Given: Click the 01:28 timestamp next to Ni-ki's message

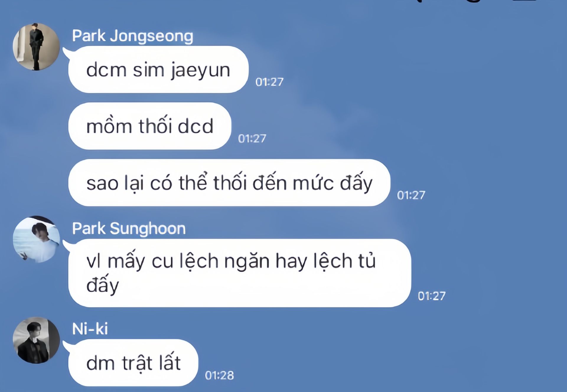Looking at the screenshot, I should (219, 375).
